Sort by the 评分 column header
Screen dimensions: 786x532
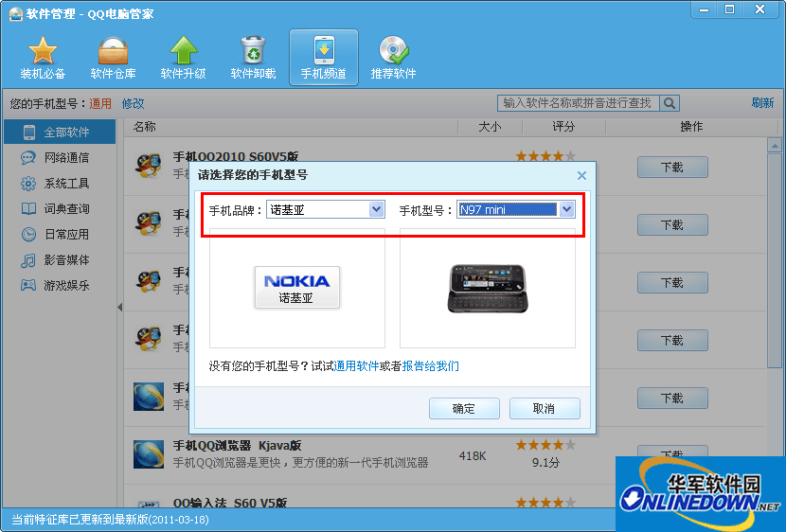[564, 127]
